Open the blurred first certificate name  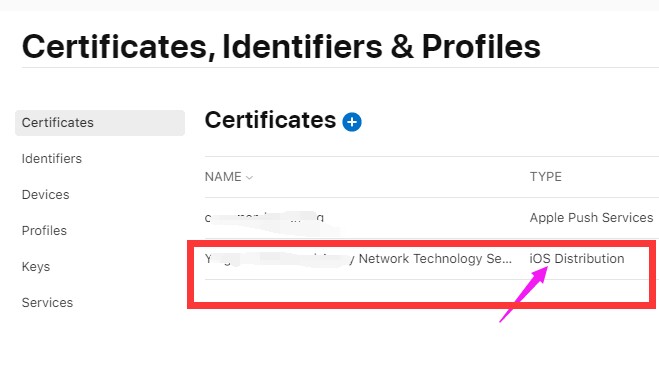(x=265, y=218)
